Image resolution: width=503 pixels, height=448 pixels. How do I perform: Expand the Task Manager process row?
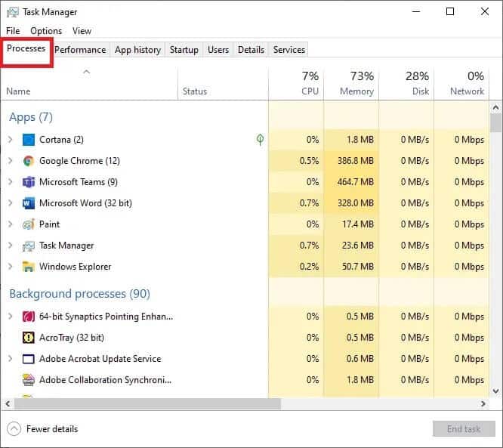coord(11,246)
